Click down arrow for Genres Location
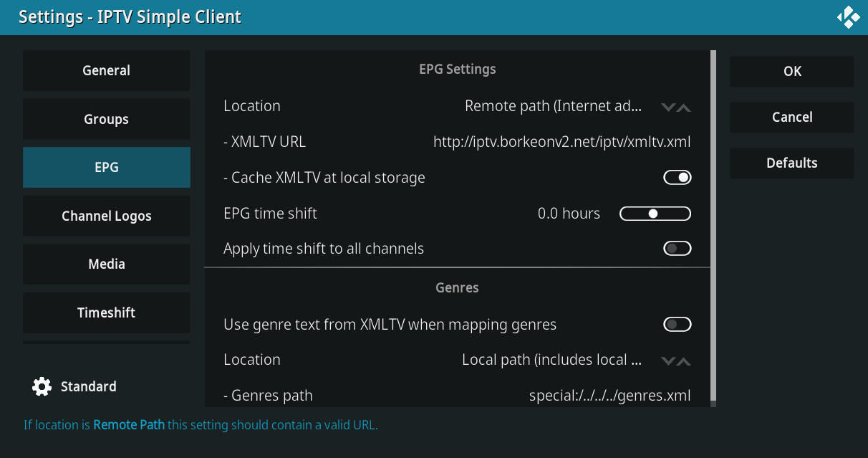The height and width of the screenshot is (458, 868). pyautogui.click(x=668, y=361)
